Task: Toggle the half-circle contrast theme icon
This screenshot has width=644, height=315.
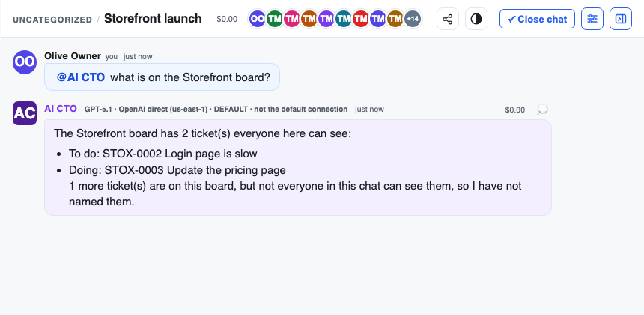Action: tap(476, 19)
